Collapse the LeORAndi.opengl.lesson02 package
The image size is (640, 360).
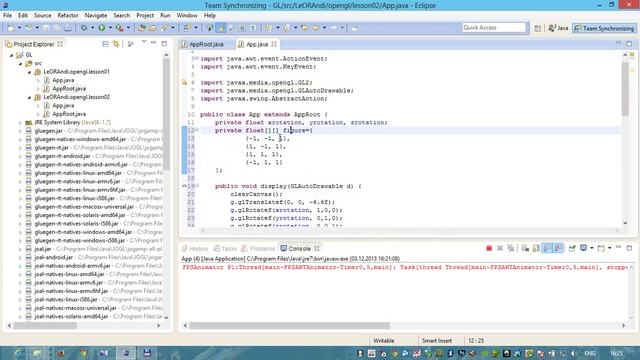[x=29, y=97]
